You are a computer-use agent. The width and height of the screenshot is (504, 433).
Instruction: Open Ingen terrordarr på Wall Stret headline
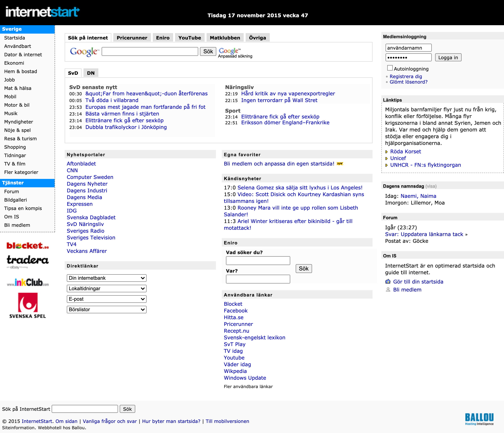[279, 100]
